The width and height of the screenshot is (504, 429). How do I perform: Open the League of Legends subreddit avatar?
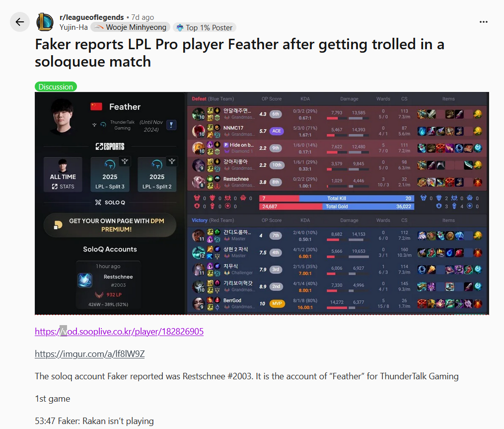coord(45,22)
